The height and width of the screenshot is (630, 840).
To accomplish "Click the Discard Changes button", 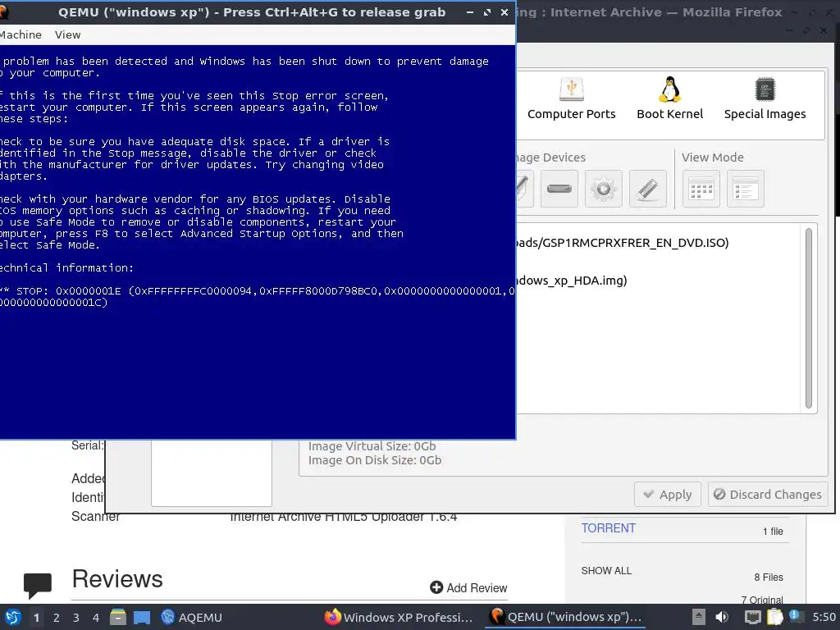I will pos(768,494).
